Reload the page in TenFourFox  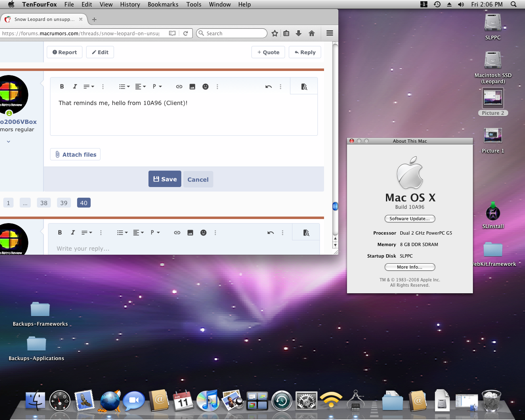tap(186, 33)
